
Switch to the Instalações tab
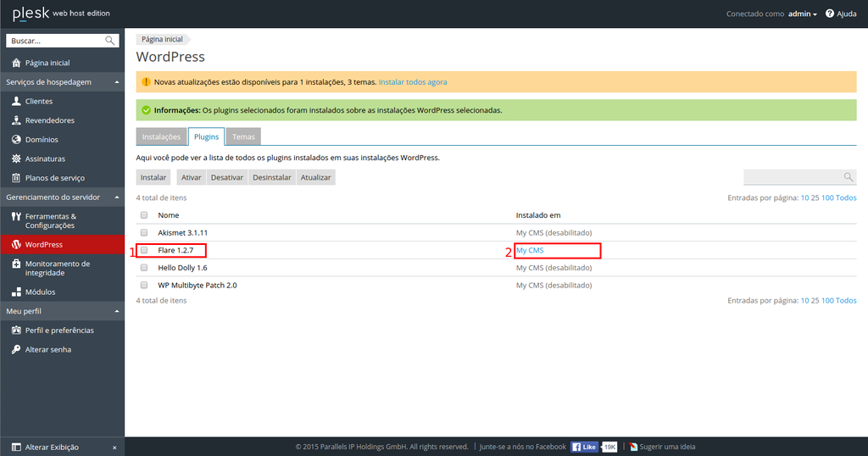coord(160,136)
